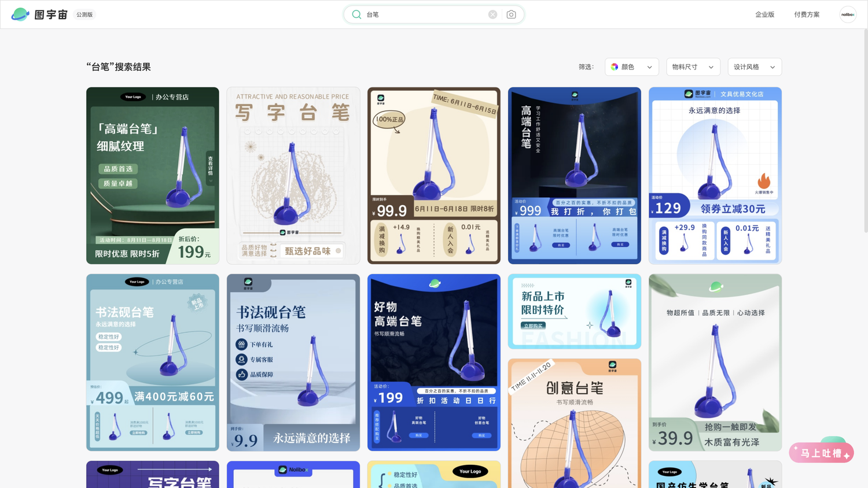This screenshot has height=488, width=868.
Task: Open the 书法砚台笔 9.9 永远满意的选择 template
Action: [293, 363]
